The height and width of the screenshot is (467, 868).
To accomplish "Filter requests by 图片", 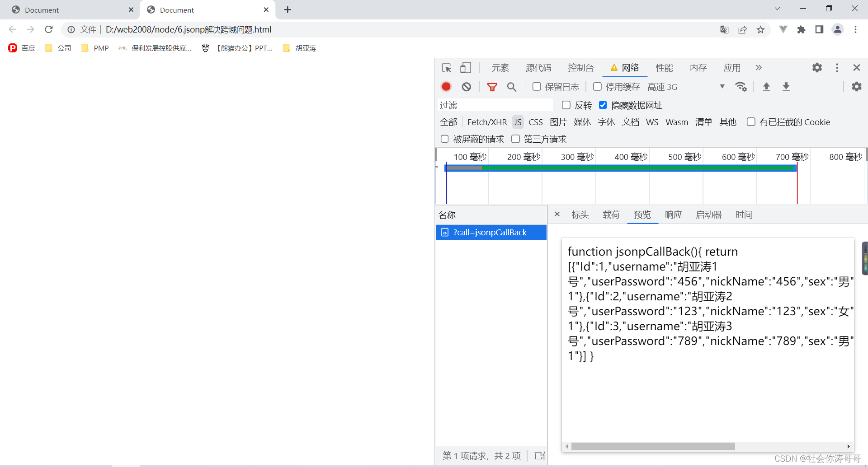I will (x=558, y=122).
